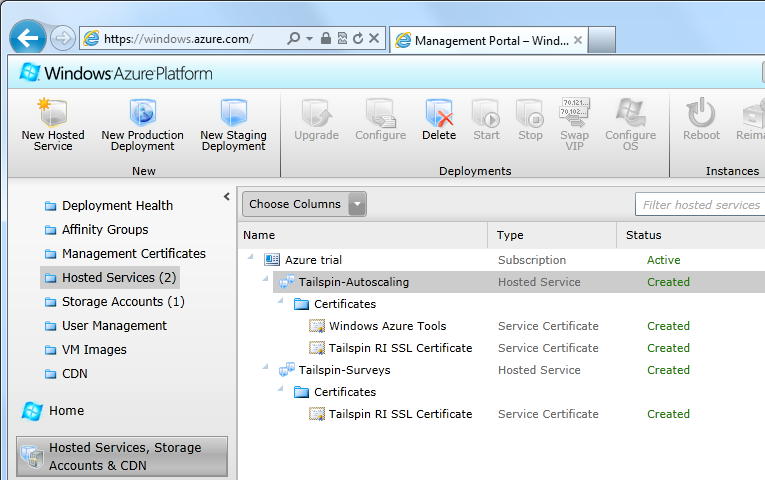The image size is (765, 480).
Task: Select Tailspin RI SSL Certificate under Tailspin-Autoscaling
Action: (x=502, y=348)
